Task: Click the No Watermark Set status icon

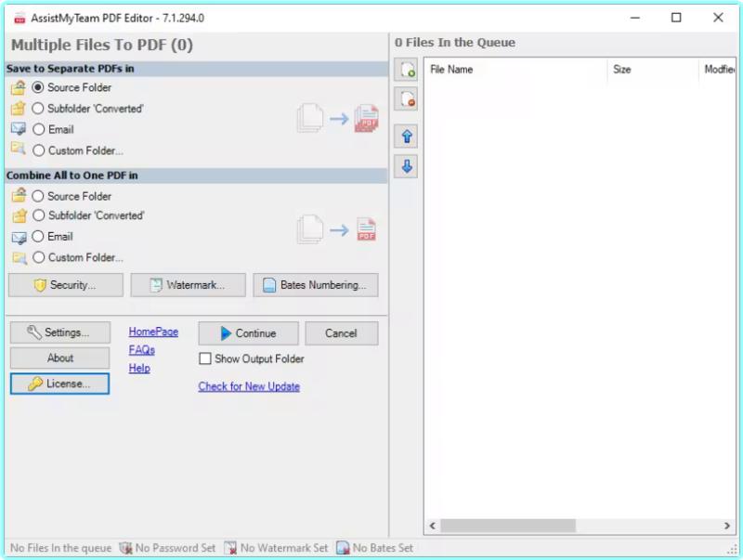Action: tap(230, 548)
